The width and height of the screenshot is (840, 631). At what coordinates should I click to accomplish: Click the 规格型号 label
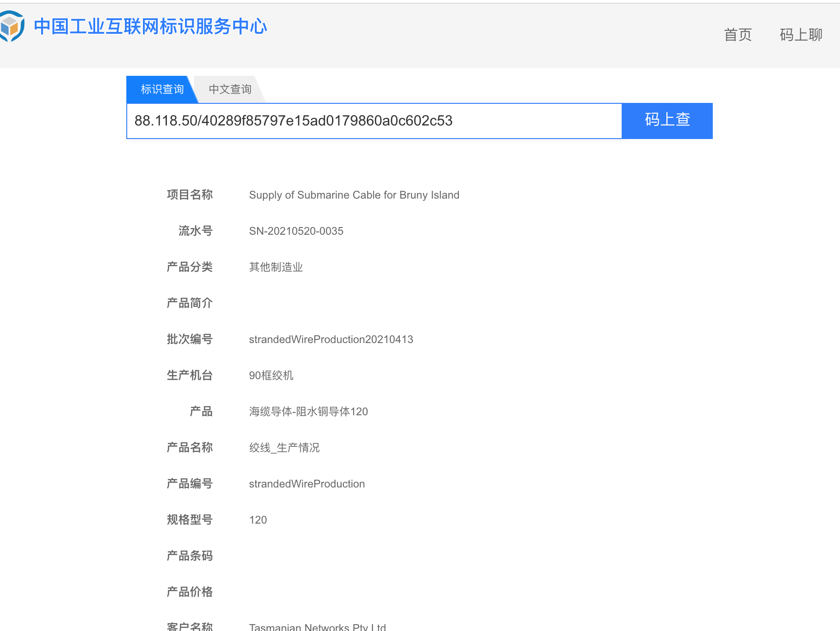tap(189, 520)
